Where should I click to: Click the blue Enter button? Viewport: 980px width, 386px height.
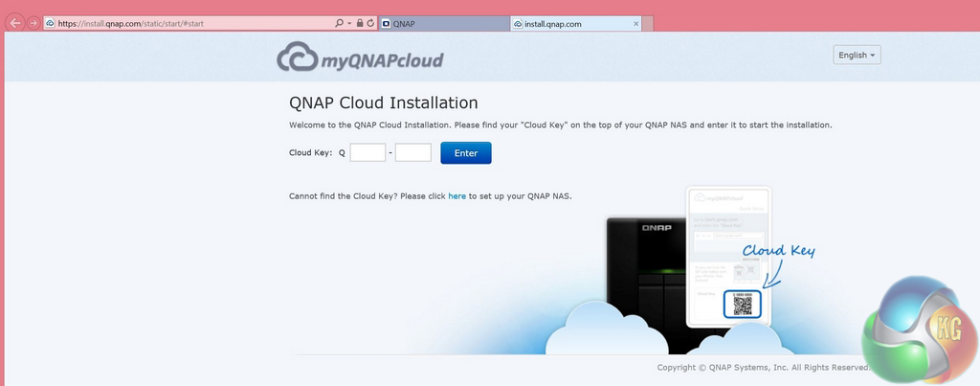tap(466, 152)
